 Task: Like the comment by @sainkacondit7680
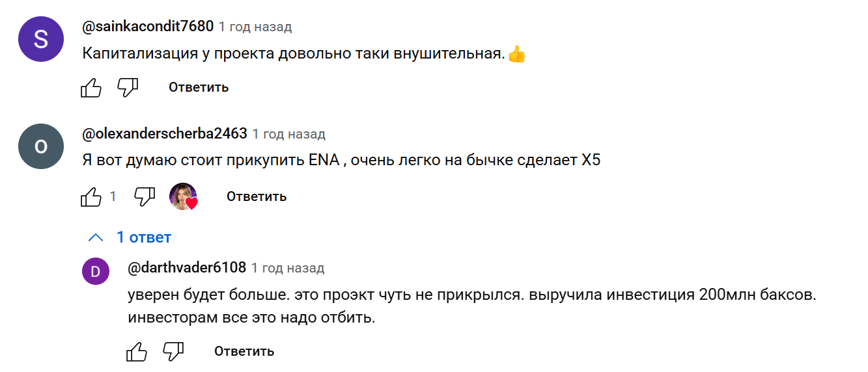91,87
